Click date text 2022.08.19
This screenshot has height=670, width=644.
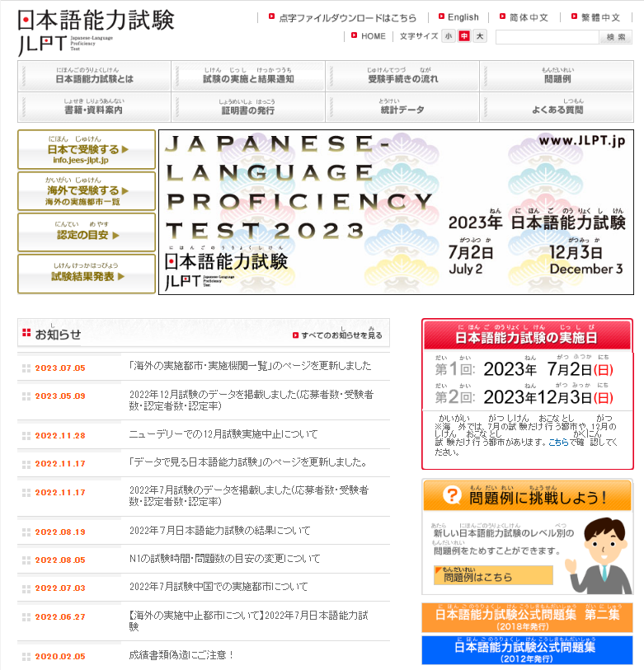coord(60,532)
